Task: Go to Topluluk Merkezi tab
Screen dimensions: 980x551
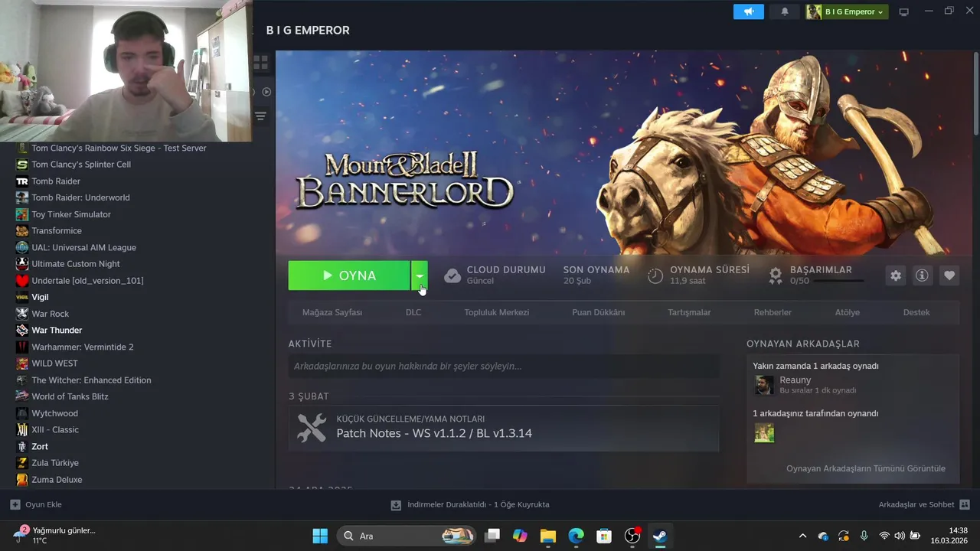Action: click(x=497, y=312)
